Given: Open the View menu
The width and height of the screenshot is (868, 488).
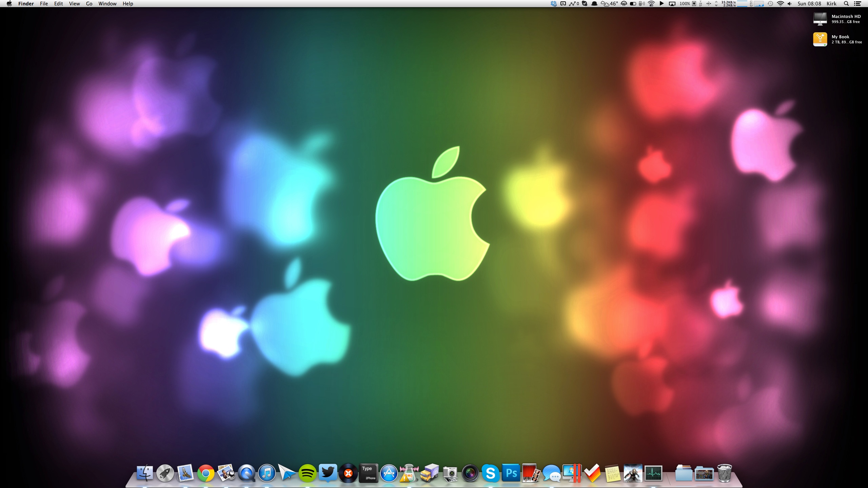Looking at the screenshot, I should [74, 4].
